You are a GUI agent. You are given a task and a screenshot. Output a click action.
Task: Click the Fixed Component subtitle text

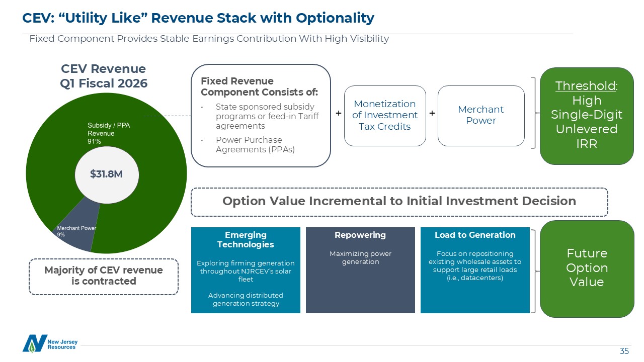tap(209, 39)
